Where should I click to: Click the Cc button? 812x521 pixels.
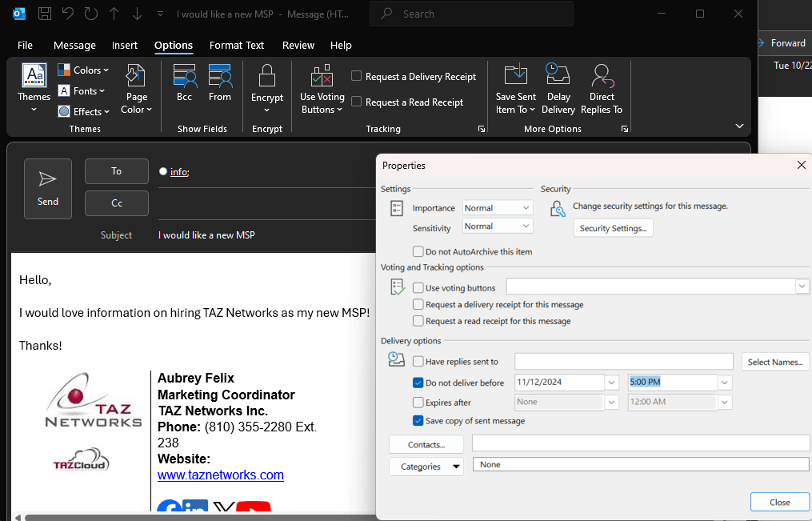point(117,203)
